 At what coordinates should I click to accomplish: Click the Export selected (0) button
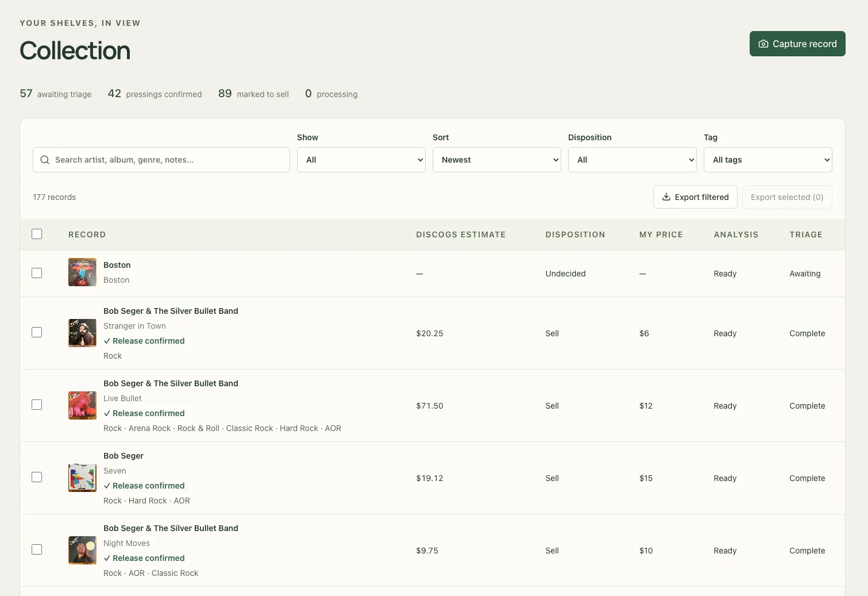[787, 197]
